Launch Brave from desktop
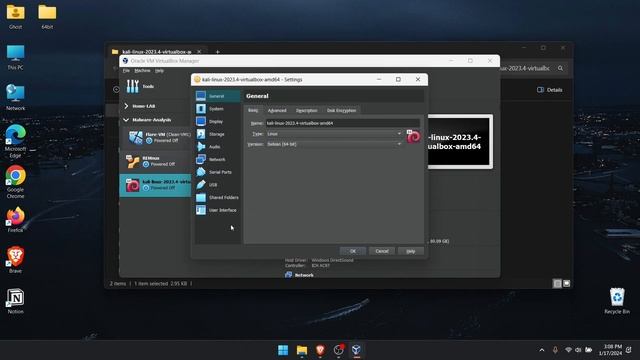The width and height of the screenshot is (640, 360). coord(16,260)
